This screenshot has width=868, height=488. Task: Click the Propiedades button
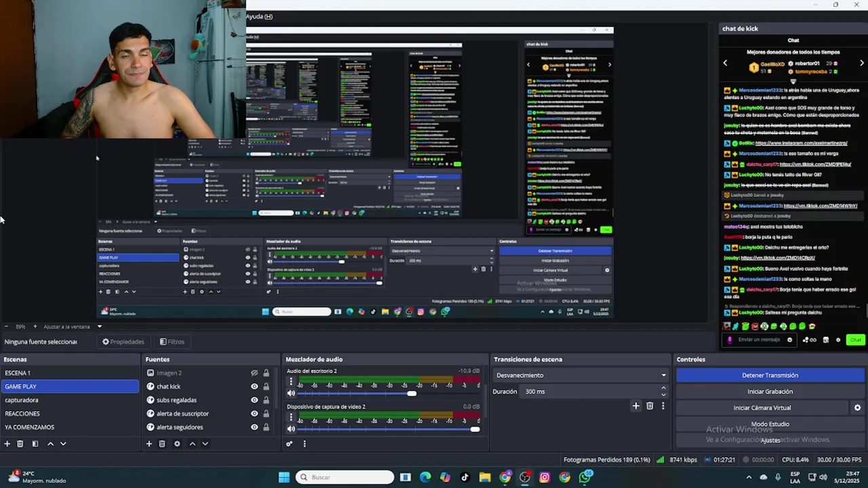(x=123, y=342)
